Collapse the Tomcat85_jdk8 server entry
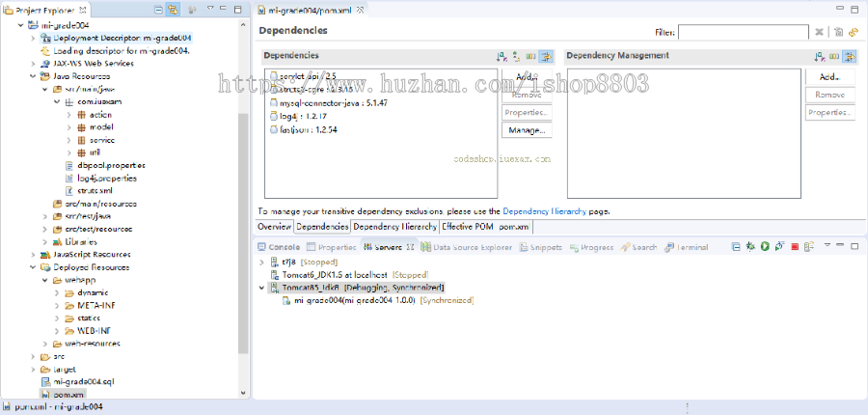Image resolution: width=868 pixels, height=415 pixels. tap(261, 288)
